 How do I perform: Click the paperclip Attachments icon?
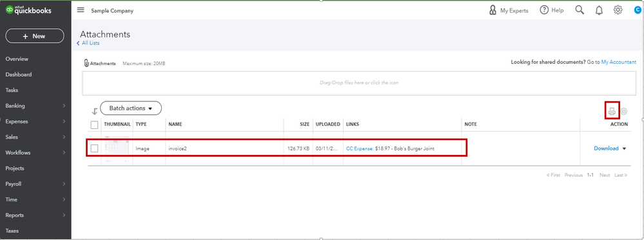(86, 63)
